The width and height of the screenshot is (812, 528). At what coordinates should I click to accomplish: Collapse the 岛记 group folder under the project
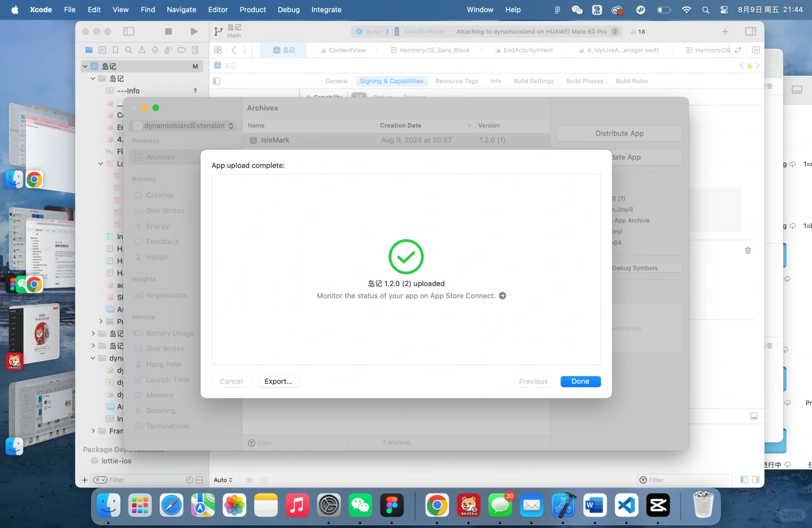click(93, 78)
